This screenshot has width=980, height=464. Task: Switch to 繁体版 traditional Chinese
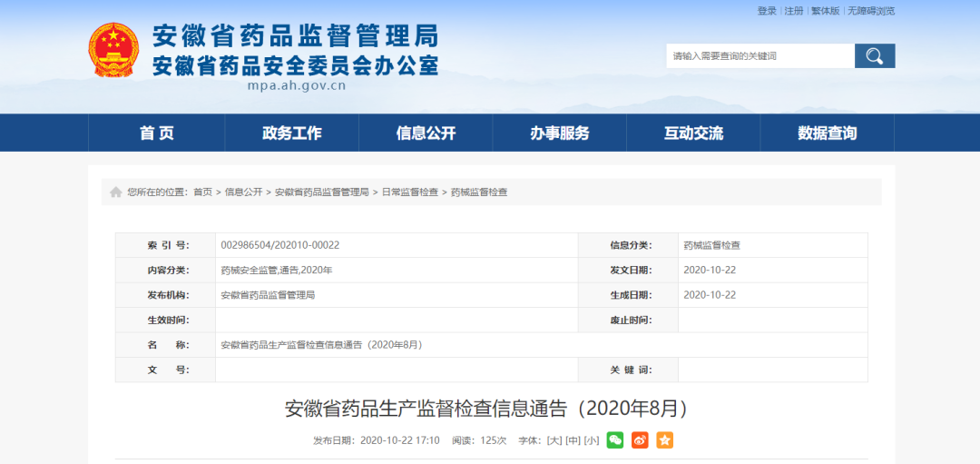(x=825, y=11)
